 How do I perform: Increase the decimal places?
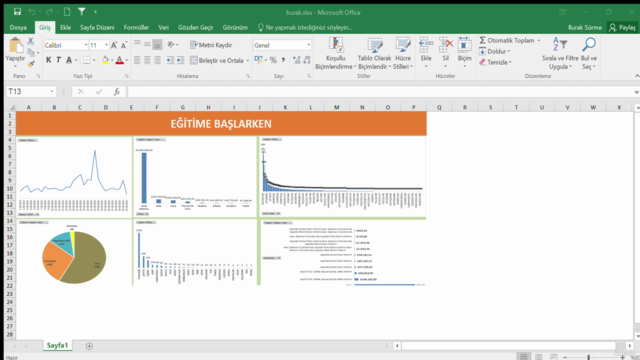(x=297, y=60)
